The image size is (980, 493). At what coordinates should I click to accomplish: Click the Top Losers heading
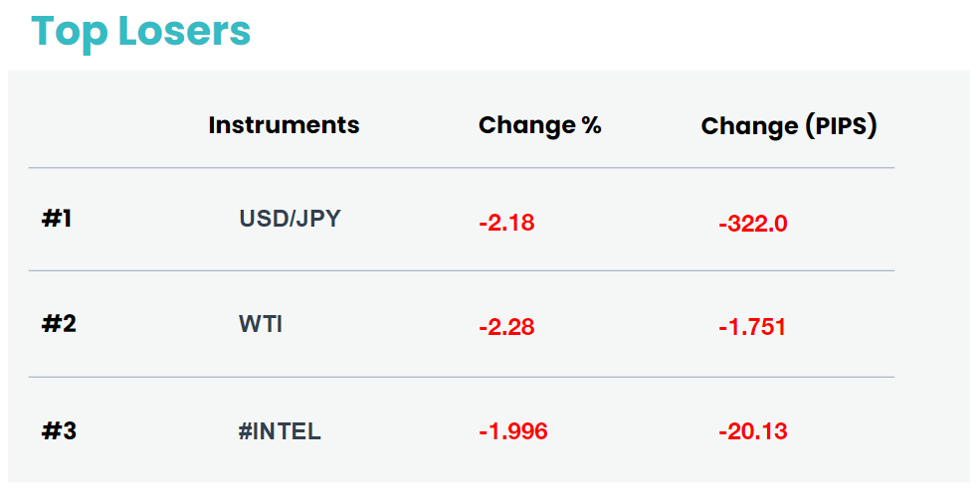click(x=140, y=32)
